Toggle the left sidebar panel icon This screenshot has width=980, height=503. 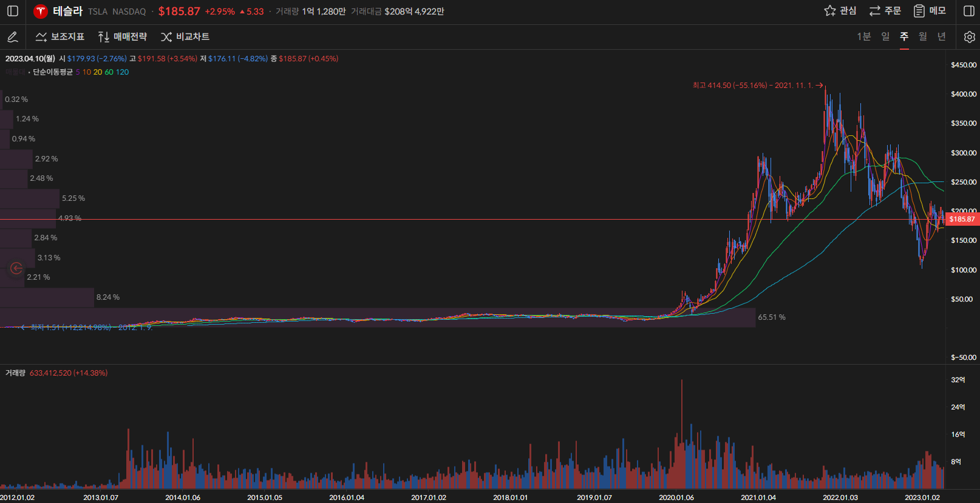point(13,11)
